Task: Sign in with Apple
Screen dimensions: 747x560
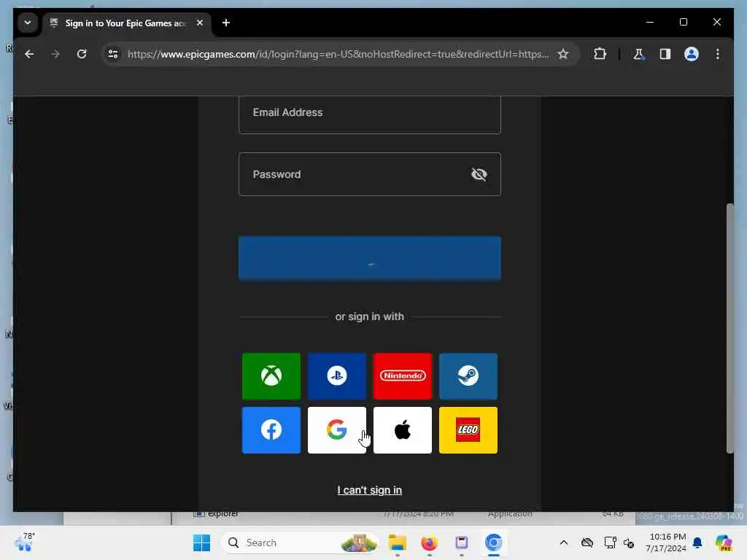Action: click(x=403, y=430)
